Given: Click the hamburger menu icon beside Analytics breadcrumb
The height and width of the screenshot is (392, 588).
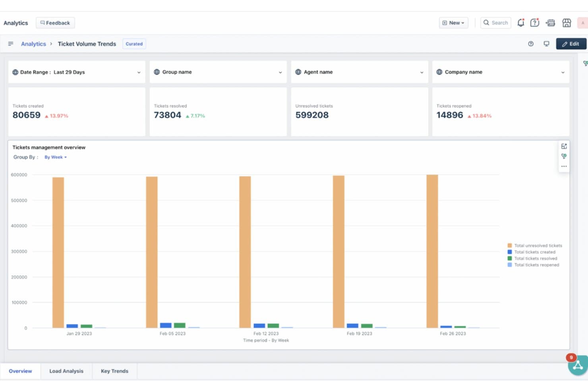Looking at the screenshot, I should (x=11, y=44).
